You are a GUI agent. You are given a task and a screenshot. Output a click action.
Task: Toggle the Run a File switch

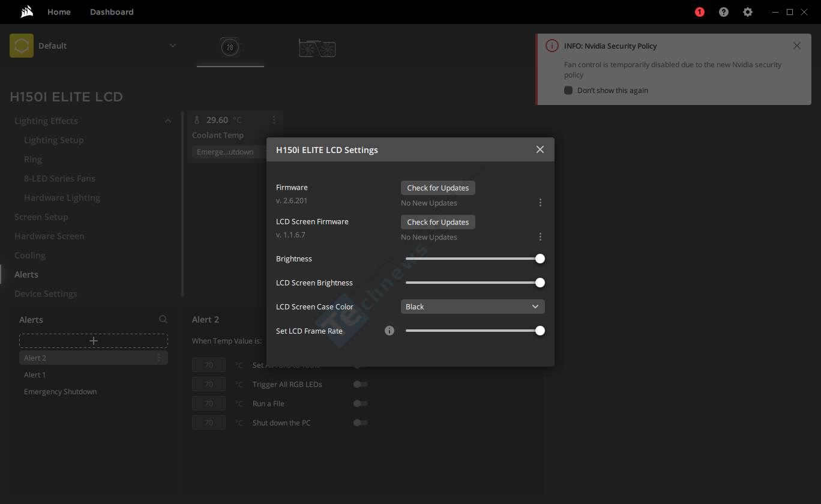coord(361,403)
